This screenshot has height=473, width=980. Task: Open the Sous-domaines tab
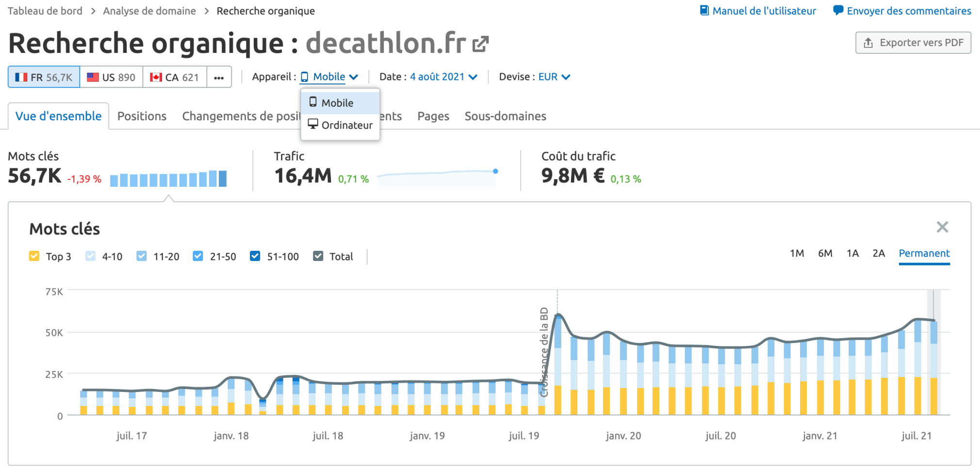coord(505,116)
